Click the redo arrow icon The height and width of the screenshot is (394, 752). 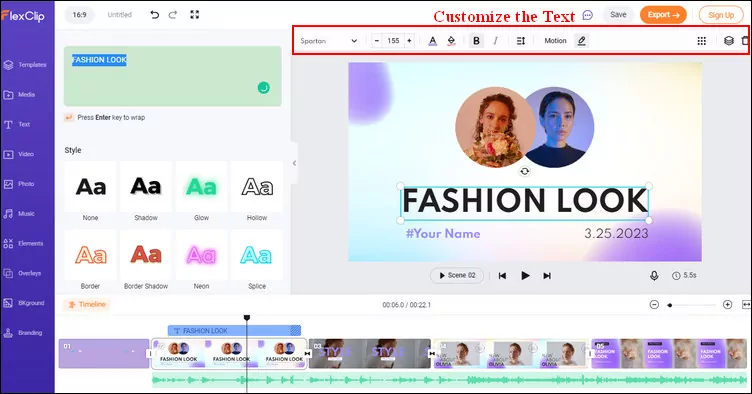pyautogui.click(x=173, y=15)
